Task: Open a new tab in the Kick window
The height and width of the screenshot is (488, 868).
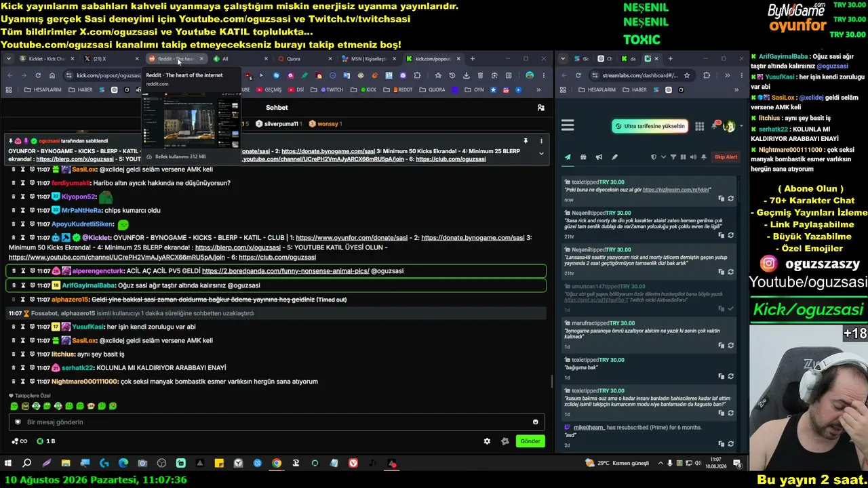Action: coord(473,59)
